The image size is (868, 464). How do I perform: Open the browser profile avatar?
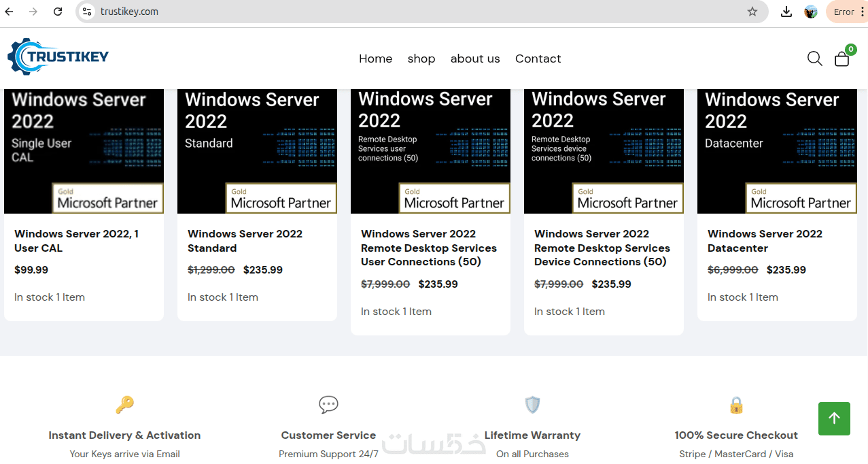[811, 12]
